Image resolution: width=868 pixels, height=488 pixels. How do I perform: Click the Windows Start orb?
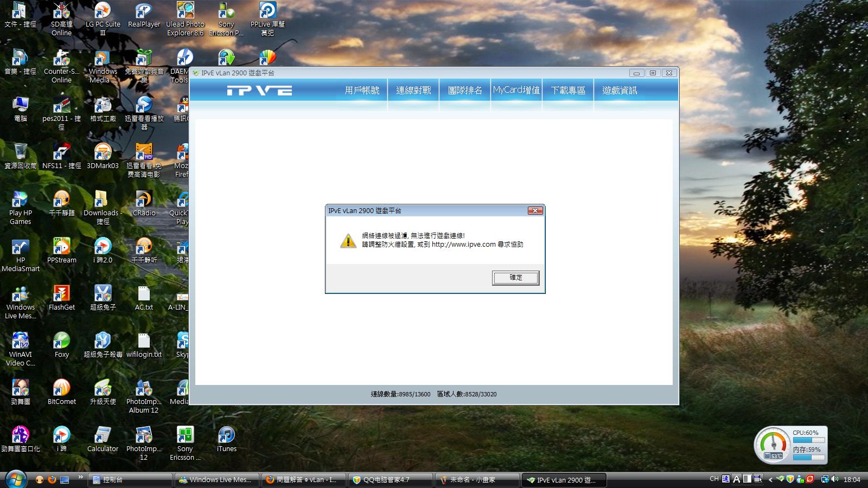(16, 479)
